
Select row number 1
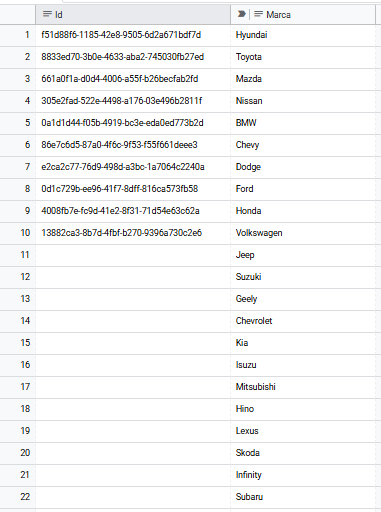[x=18, y=35]
